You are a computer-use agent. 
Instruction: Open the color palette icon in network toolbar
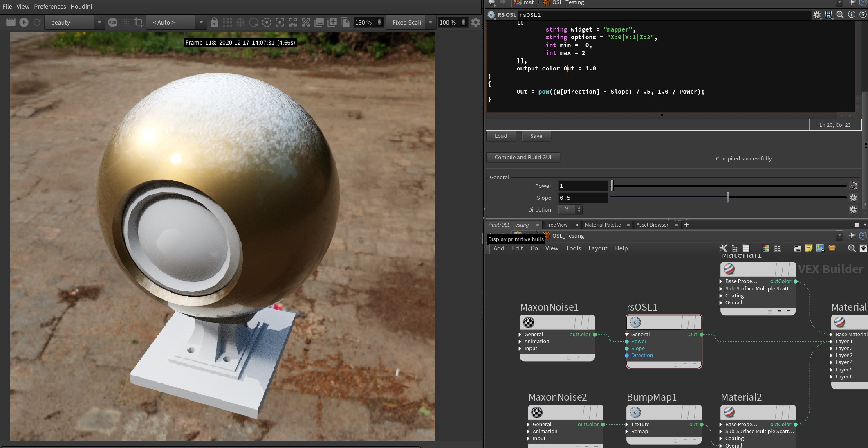click(x=766, y=248)
